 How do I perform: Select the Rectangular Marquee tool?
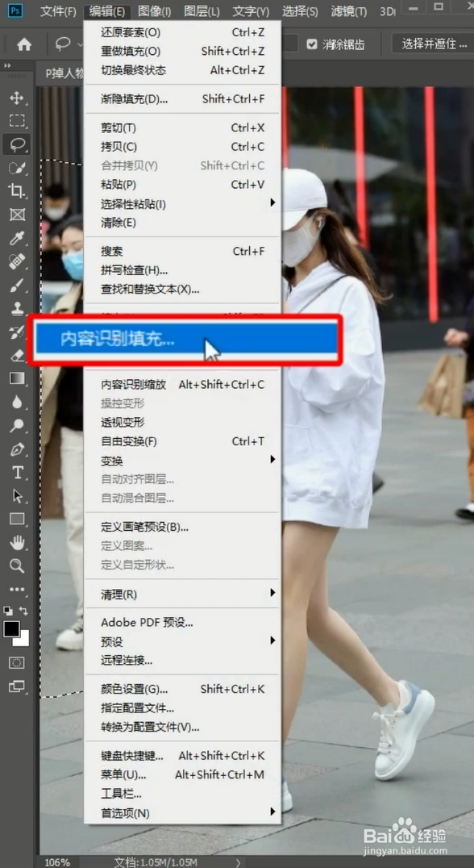(x=17, y=121)
